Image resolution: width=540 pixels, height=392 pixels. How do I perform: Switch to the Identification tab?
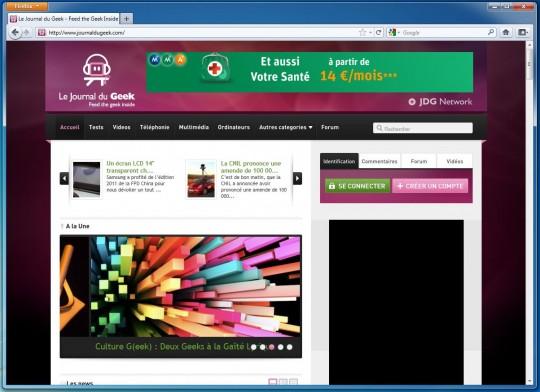pos(339,161)
